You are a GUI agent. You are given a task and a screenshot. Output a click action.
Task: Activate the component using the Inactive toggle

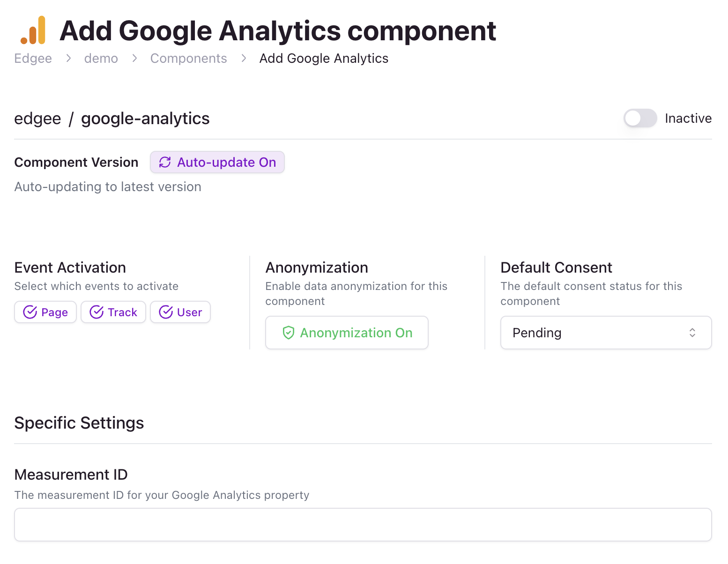[640, 118]
